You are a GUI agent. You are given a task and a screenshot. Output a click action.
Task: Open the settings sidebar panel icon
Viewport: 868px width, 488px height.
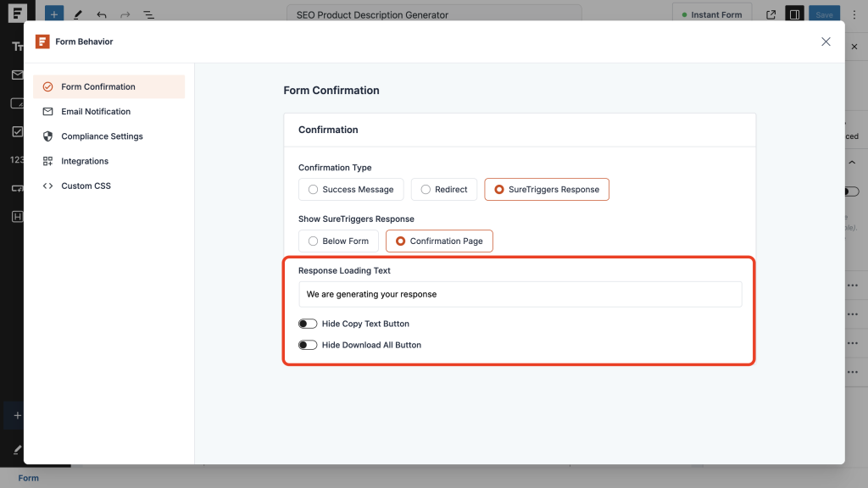coord(794,14)
